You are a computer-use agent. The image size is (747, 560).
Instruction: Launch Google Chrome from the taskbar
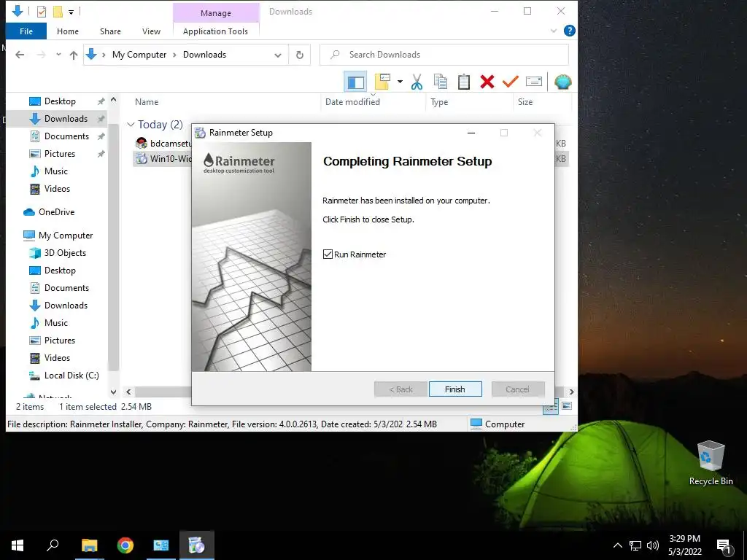[125, 545]
